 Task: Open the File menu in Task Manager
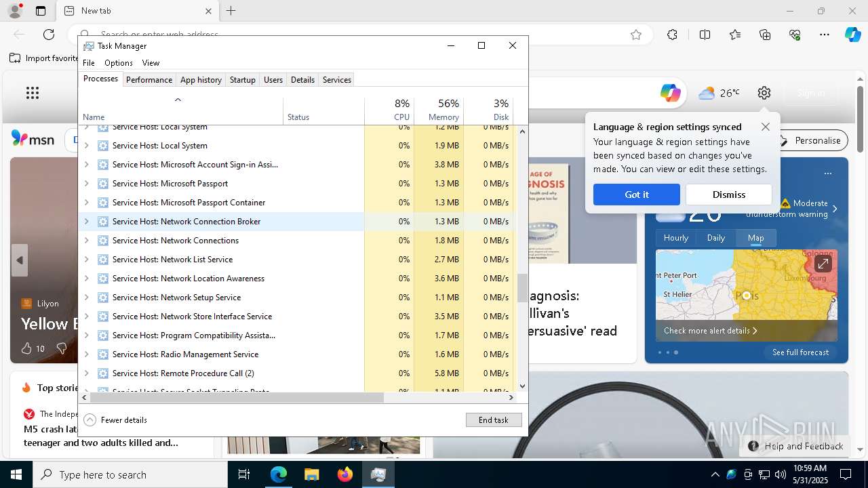click(x=89, y=63)
